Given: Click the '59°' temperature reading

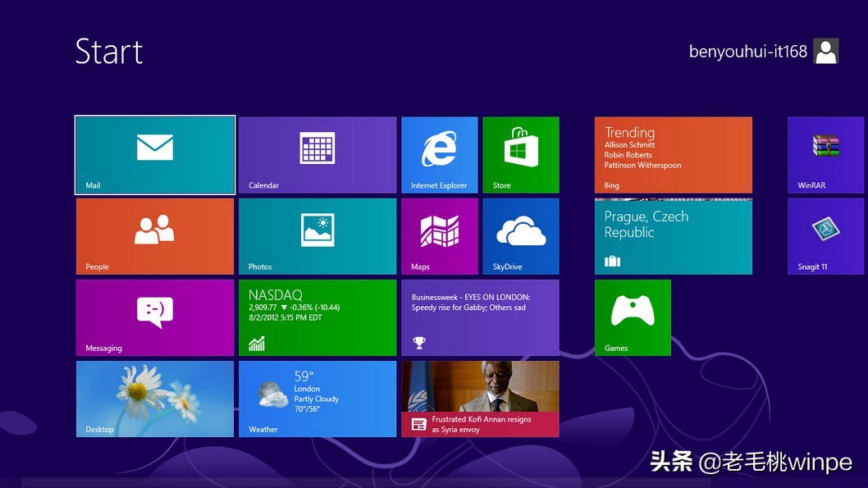Looking at the screenshot, I should point(304,376).
